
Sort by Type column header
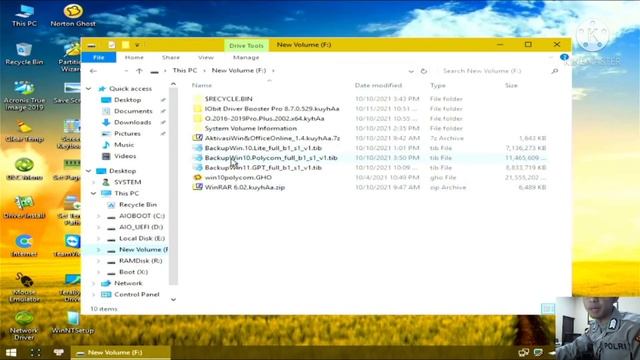point(438,85)
